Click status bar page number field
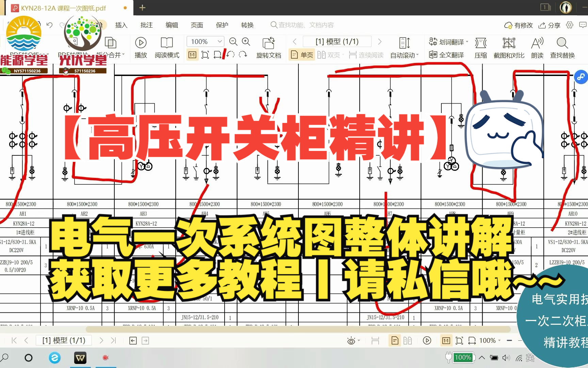The image size is (588, 368). pos(64,340)
